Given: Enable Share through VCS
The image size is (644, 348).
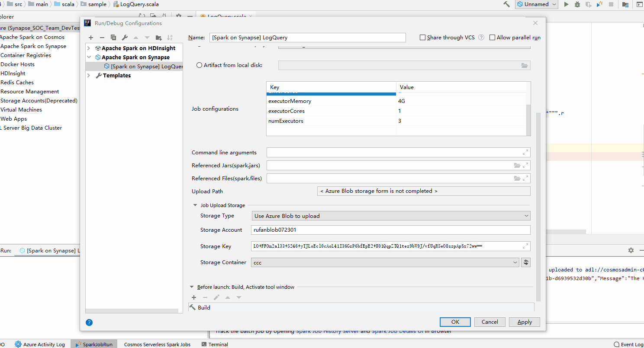Looking at the screenshot, I should (x=422, y=37).
